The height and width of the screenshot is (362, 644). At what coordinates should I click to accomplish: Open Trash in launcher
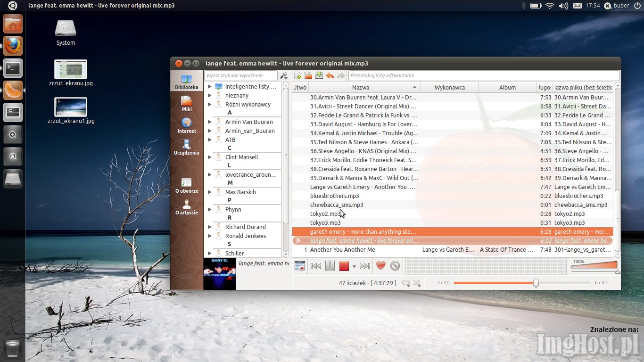click(13, 349)
